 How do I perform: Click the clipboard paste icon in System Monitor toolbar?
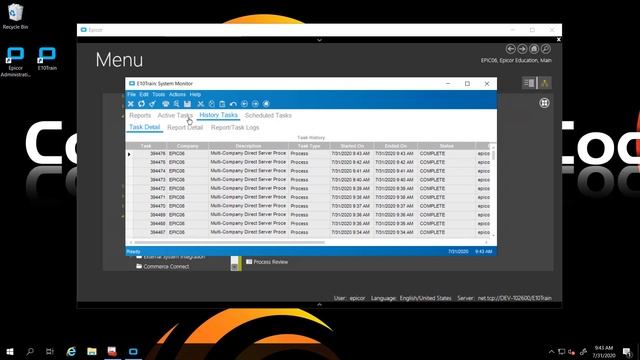coord(222,104)
